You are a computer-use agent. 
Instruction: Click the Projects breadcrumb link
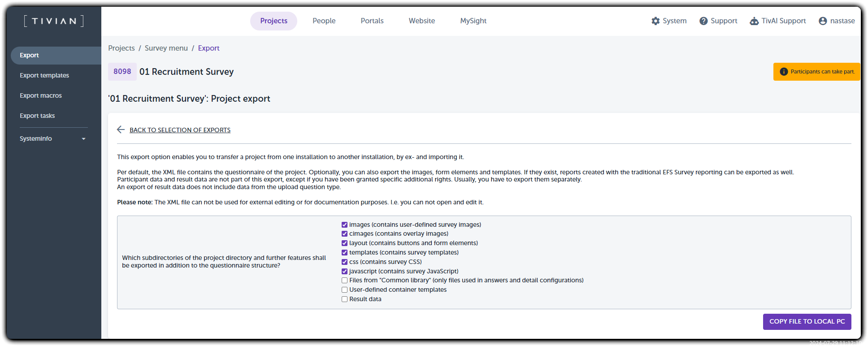pos(122,48)
